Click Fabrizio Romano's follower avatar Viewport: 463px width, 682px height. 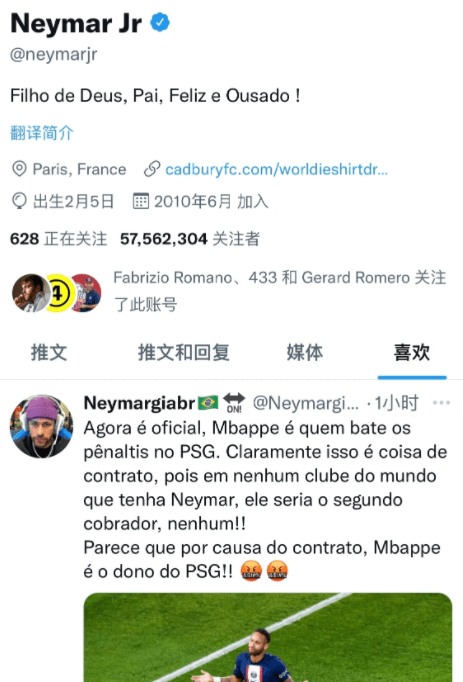point(30,293)
